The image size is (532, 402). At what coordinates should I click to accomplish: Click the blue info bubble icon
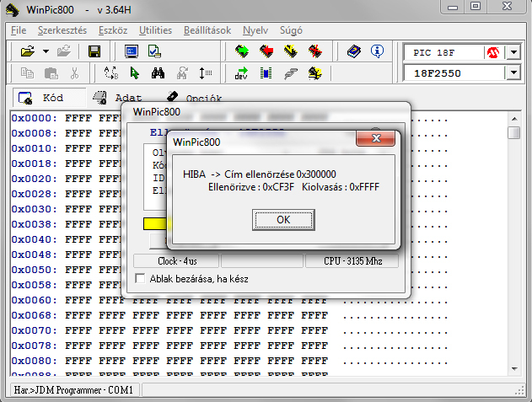coord(377,51)
